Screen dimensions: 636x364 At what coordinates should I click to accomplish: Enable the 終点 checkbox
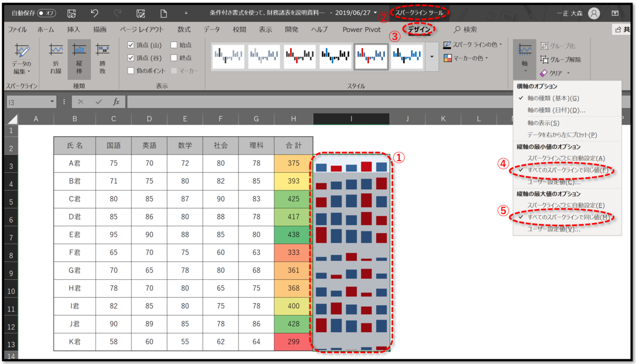point(174,58)
